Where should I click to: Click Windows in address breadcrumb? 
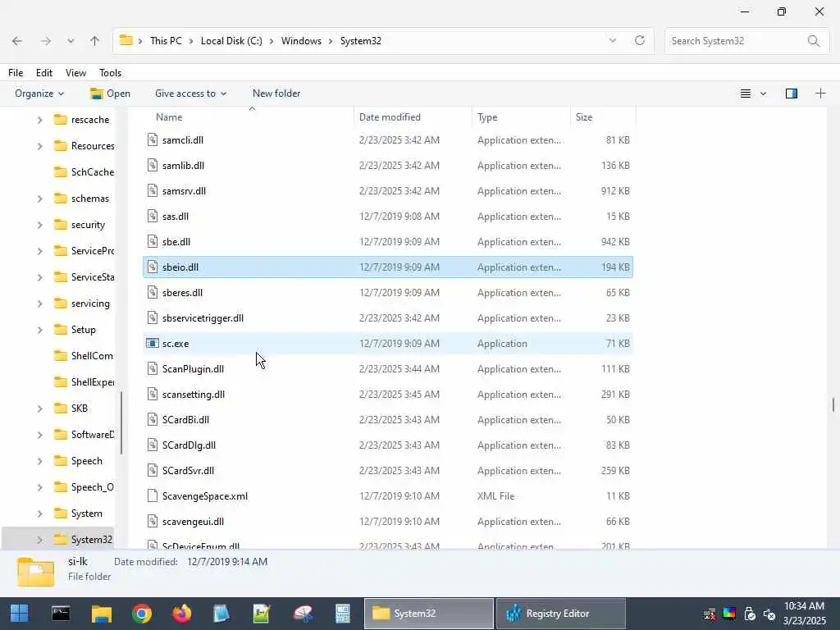click(x=301, y=41)
